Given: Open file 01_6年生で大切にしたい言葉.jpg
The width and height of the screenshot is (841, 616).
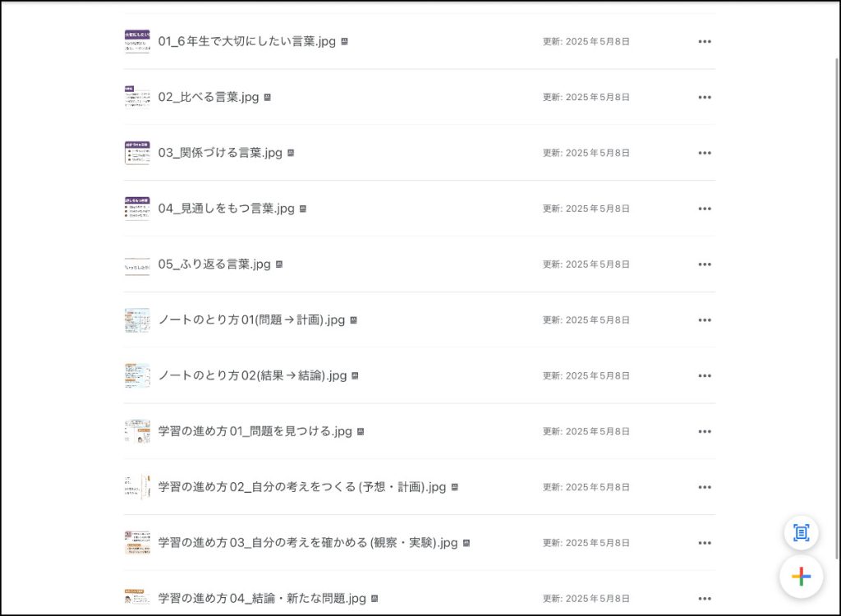Looking at the screenshot, I should [246, 42].
